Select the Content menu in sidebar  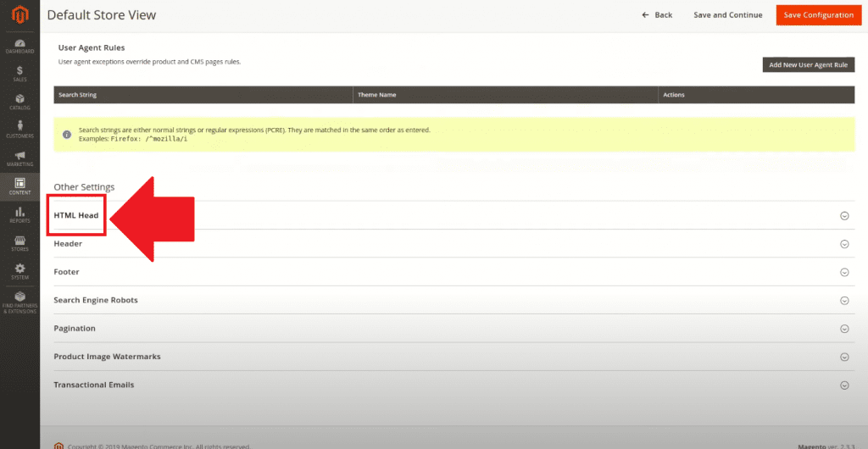pos(19,186)
